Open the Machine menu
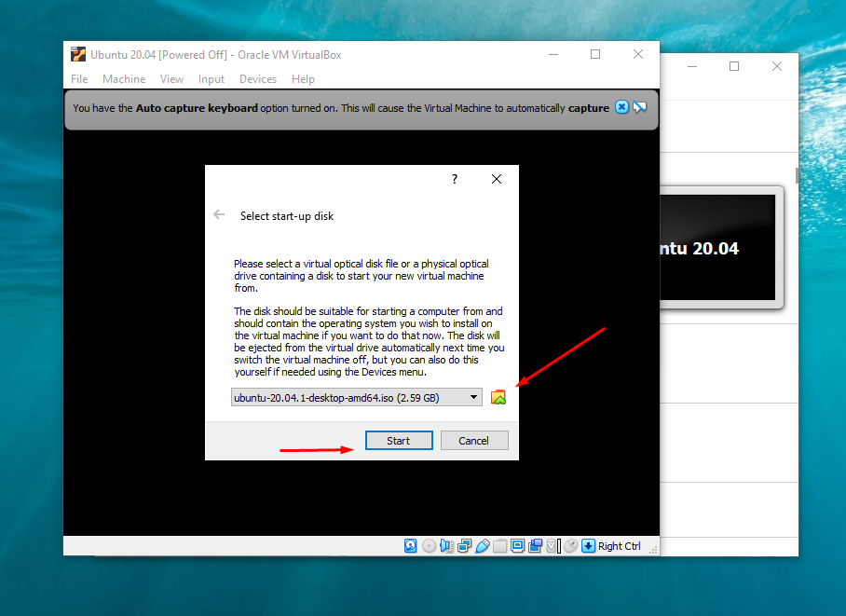The width and height of the screenshot is (846, 616). pos(124,79)
